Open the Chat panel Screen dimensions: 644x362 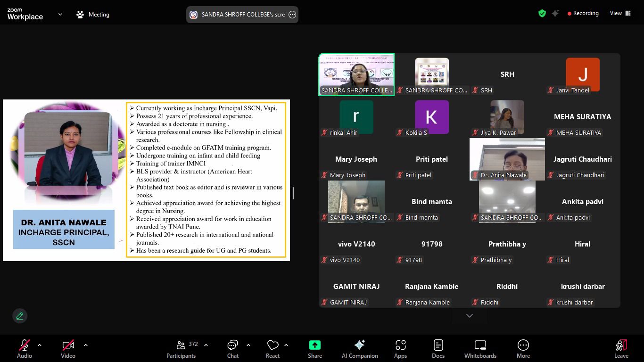[x=232, y=349]
